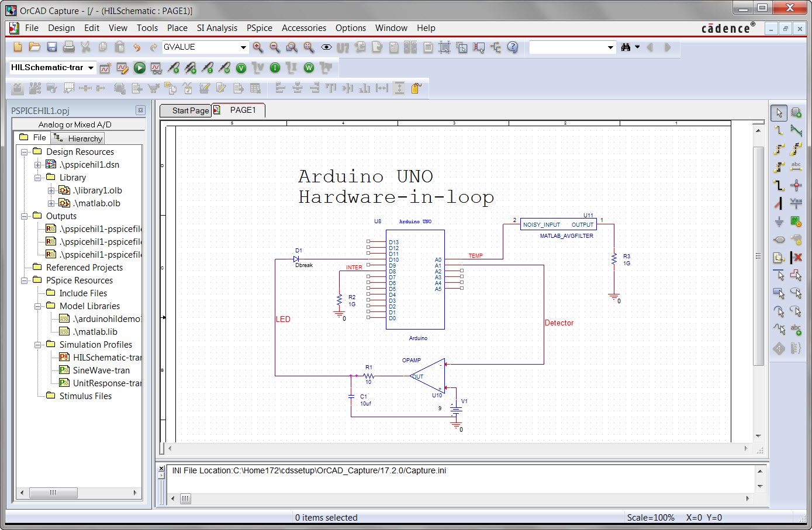
Task: Open the PSpice menu
Action: (259, 28)
